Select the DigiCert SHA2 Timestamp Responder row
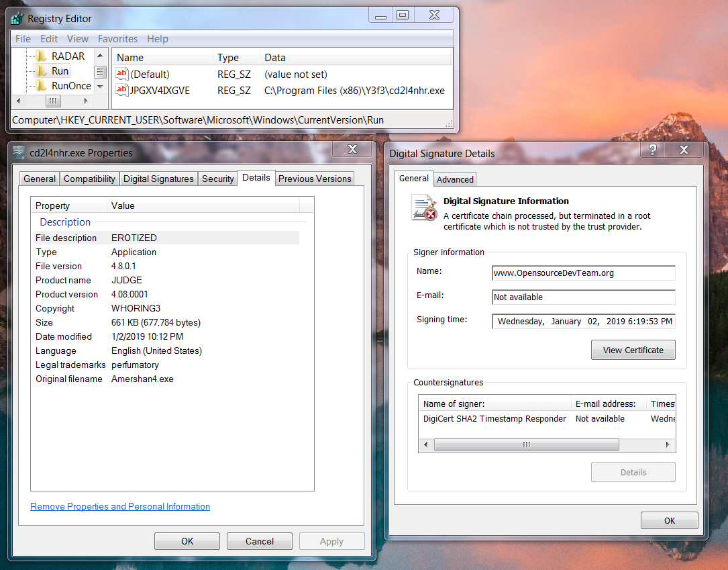 pos(547,418)
